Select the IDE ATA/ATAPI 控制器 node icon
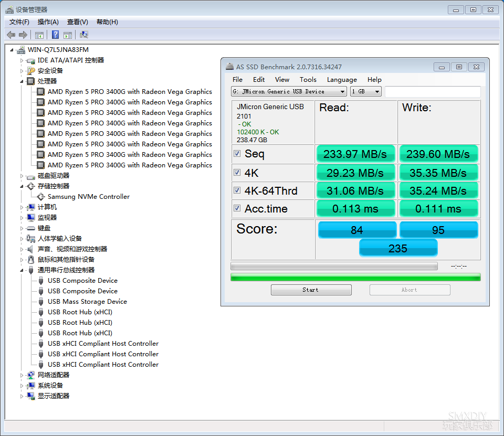Screen dimensions: 504x436 [31, 60]
